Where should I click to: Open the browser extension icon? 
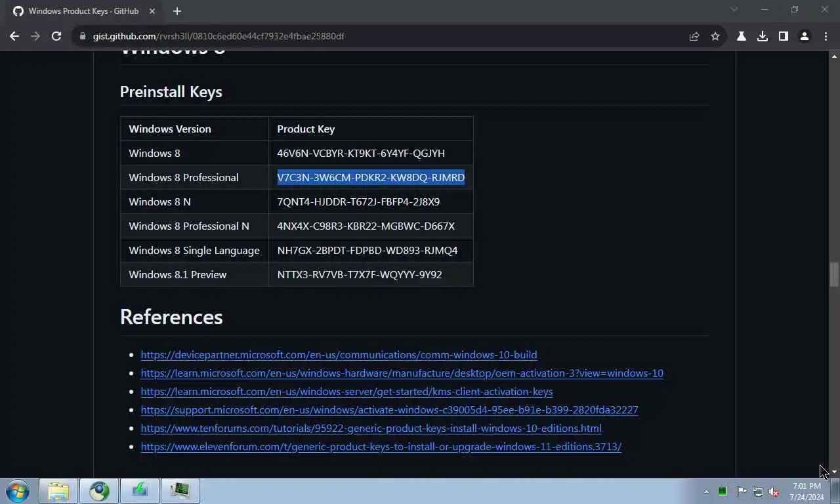[742, 36]
